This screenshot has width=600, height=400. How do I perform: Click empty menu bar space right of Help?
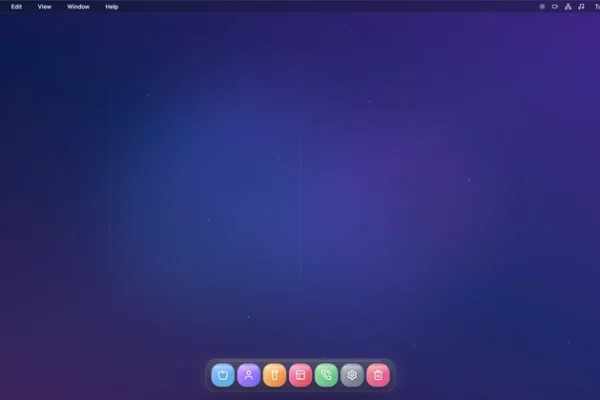300,6
